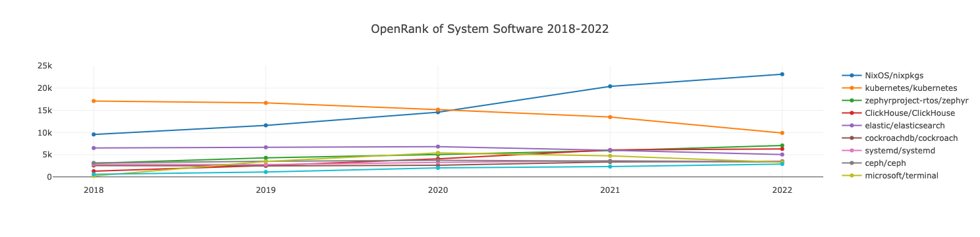Select the blue NixOS marker at 2019
This screenshot has height=237, width=980.
point(265,125)
